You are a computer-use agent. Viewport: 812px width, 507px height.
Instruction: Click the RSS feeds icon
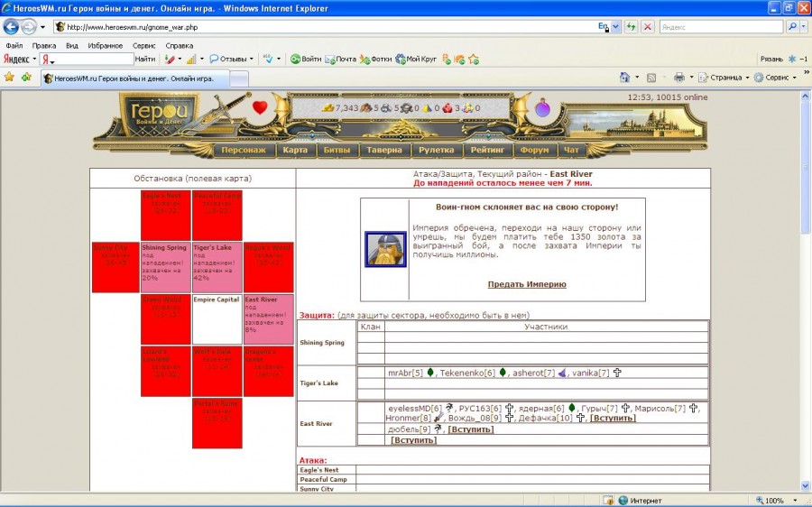651,78
